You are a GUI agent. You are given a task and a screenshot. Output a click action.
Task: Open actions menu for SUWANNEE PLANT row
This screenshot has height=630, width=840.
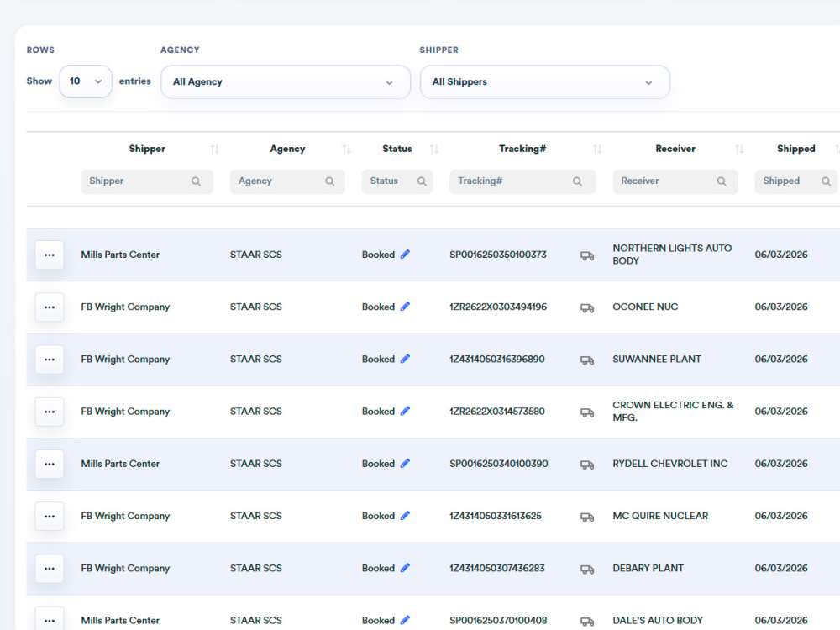(x=50, y=360)
